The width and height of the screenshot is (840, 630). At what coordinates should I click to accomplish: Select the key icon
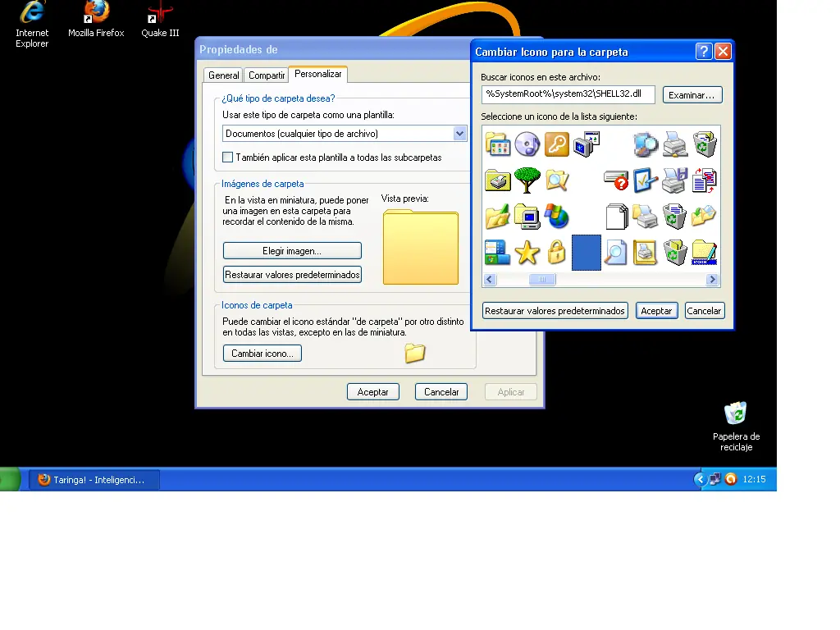557,144
